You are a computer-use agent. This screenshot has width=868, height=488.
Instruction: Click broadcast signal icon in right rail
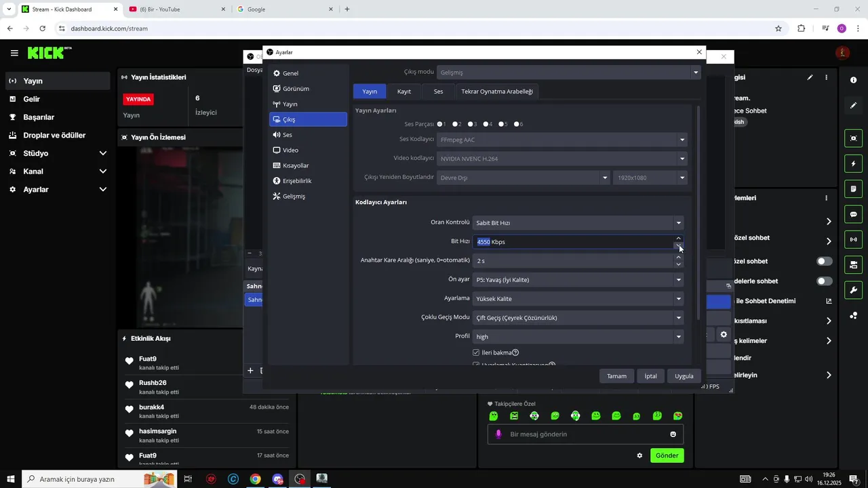(x=853, y=239)
